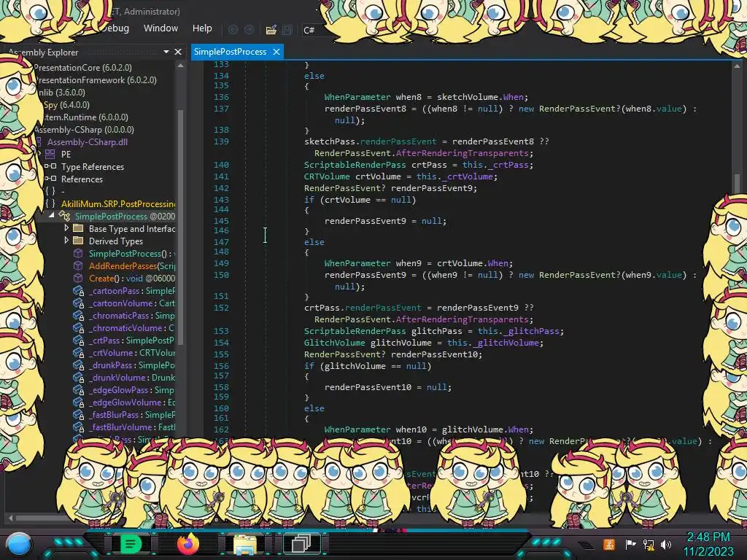747x560 pixels.
Task: Launch Firefox from the taskbar
Action: 187,544
